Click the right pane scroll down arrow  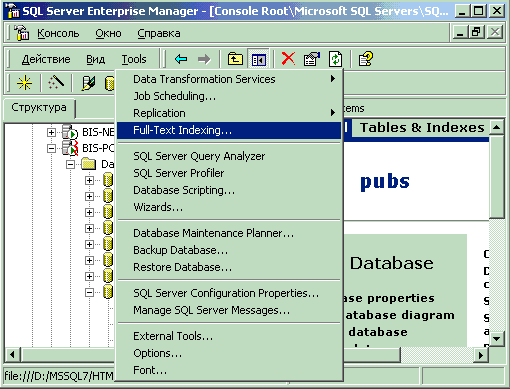pos(497,339)
